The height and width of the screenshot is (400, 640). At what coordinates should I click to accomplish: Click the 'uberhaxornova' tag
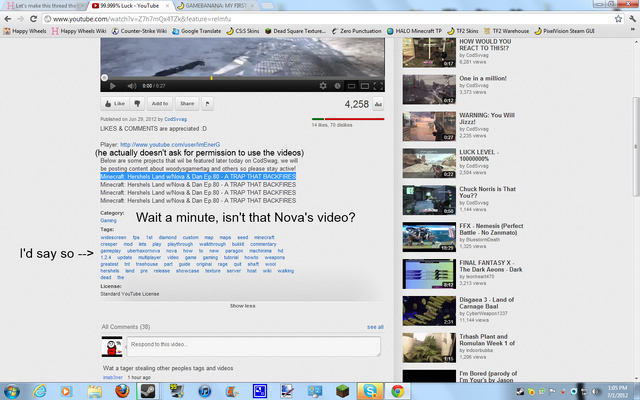(143, 251)
